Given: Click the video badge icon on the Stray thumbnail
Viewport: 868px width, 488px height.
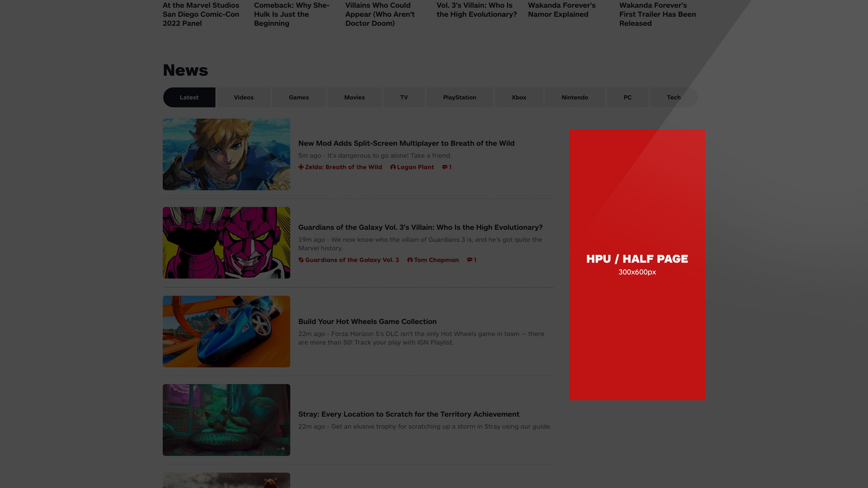Looking at the screenshot, I should (283, 448).
